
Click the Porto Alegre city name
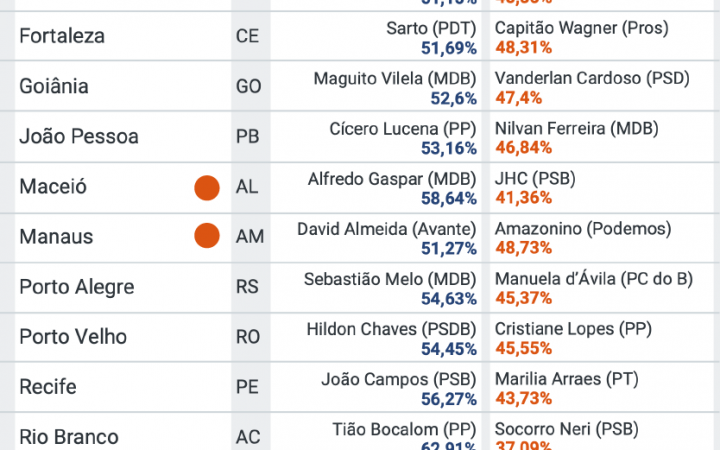[77, 287]
